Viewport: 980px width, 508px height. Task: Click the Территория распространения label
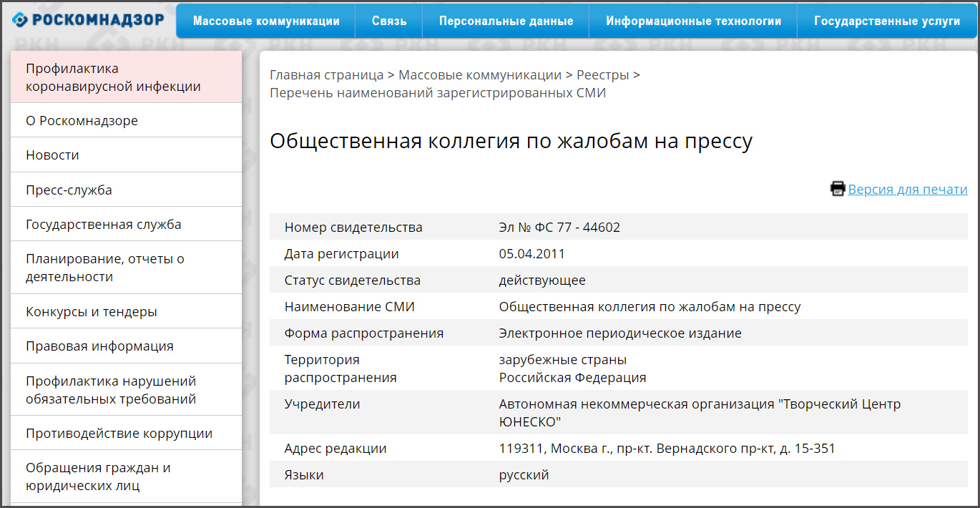[x=340, y=368]
